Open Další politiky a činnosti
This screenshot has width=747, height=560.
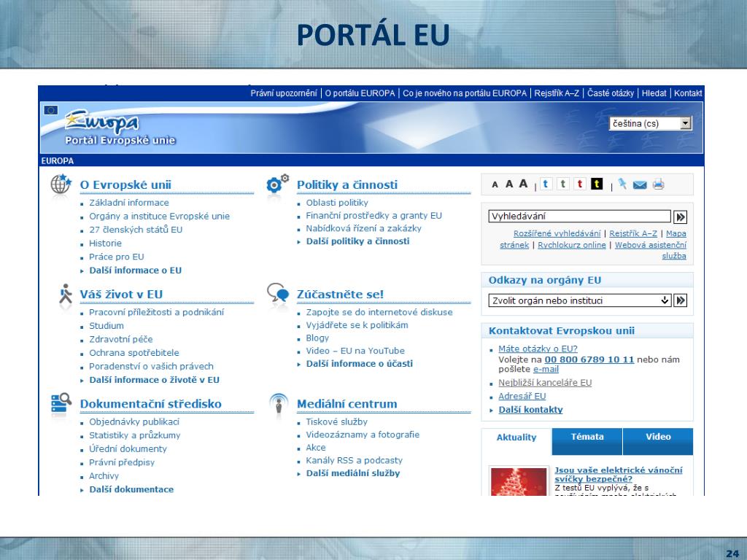click(x=357, y=241)
